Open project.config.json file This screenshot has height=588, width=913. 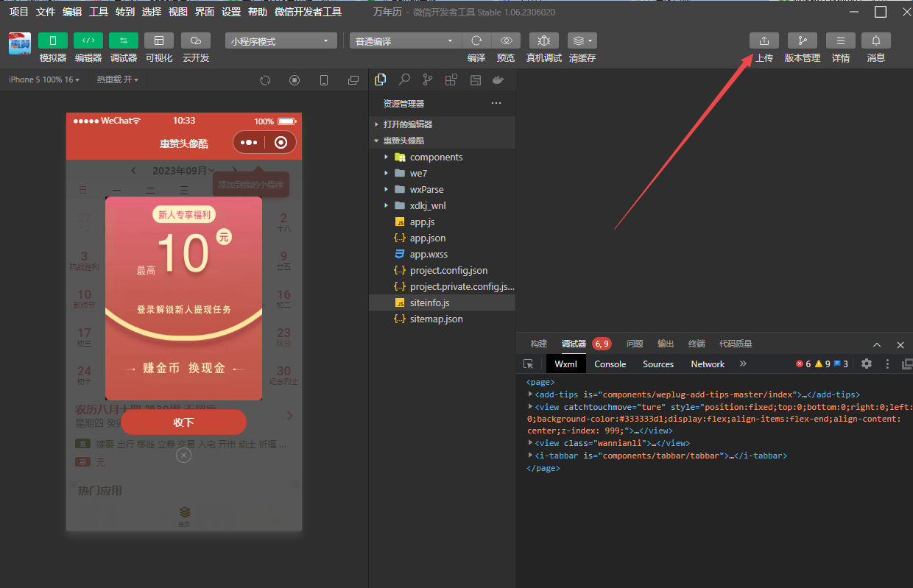click(x=442, y=270)
